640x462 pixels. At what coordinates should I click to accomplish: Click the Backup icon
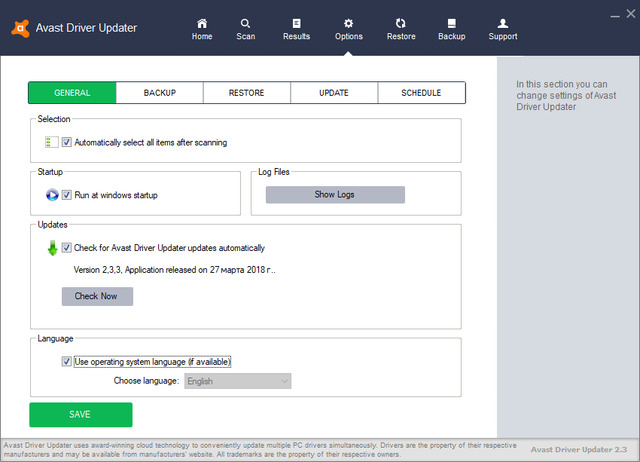pos(452,23)
